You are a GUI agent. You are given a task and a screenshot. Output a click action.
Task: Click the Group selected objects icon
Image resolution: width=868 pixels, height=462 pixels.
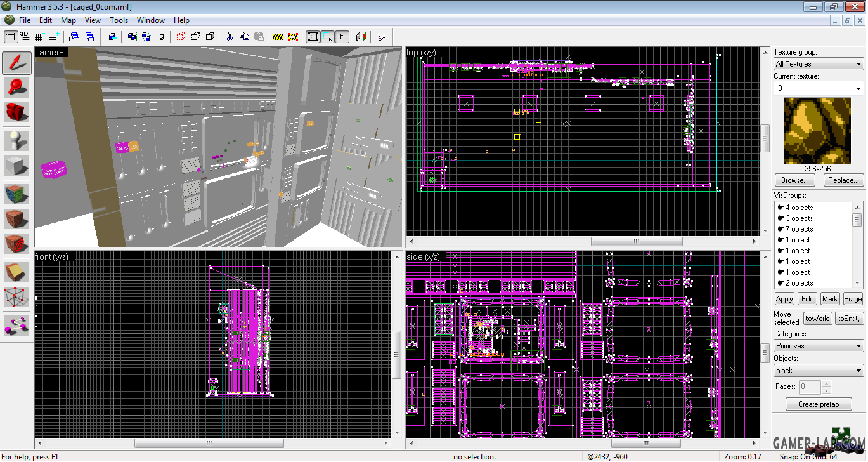click(132, 37)
